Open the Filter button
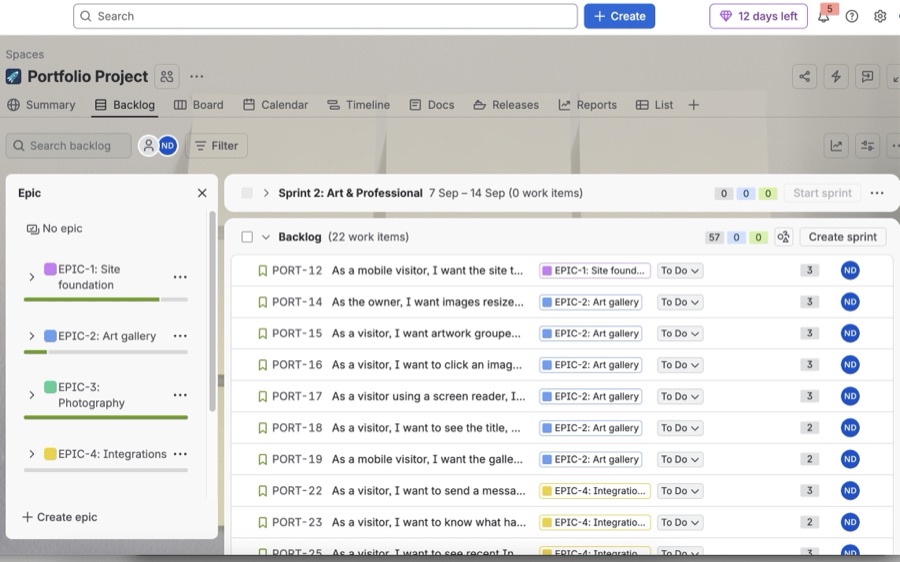Image resolution: width=900 pixels, height=562 pixels. 216,146
